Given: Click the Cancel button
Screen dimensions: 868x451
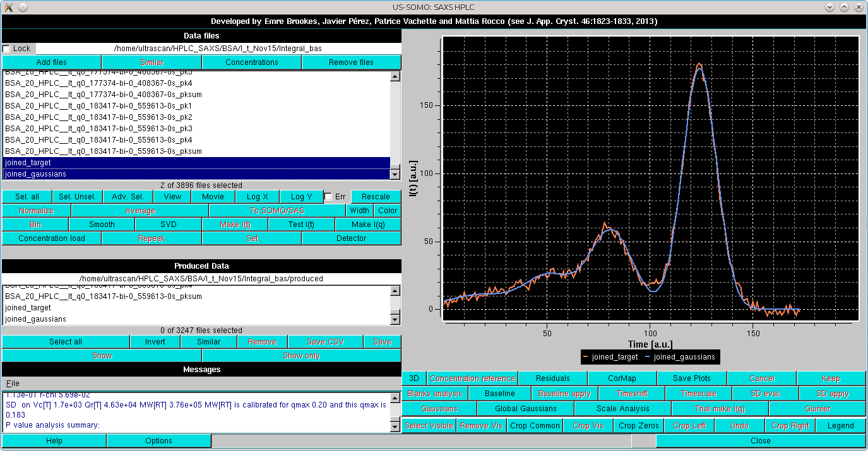Looking at the screenshot, I should (762, 378).
